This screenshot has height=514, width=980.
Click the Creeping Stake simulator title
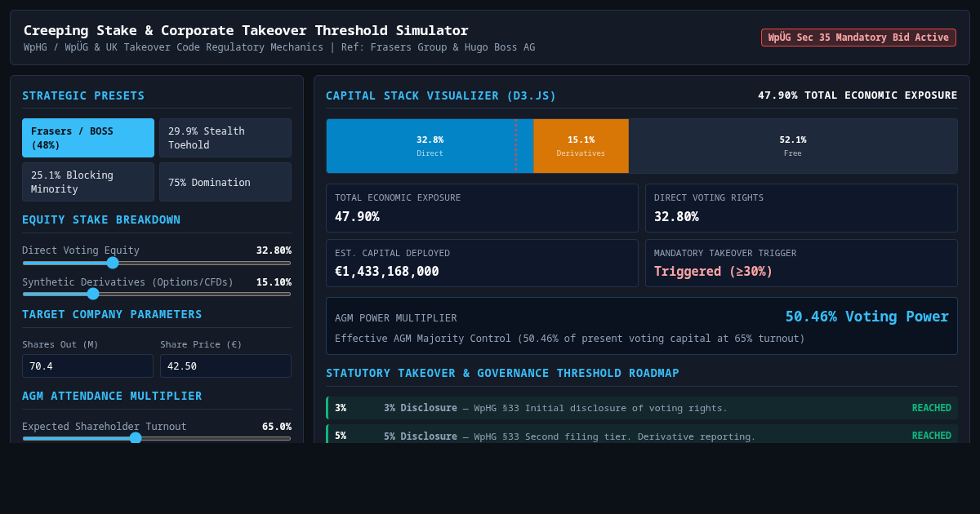(246, 30)
